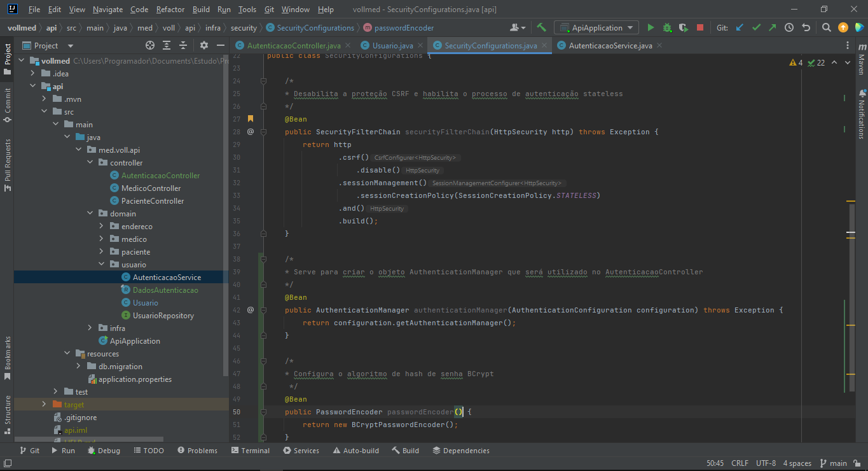Toggle the Pull Requests tool window
Screen dimensions: 868x471
point(8,165)
